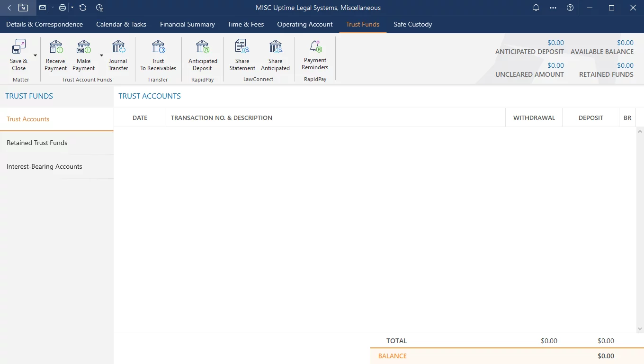The height and width of the screenshot is (364, 644).
Task: Select Trust To Receivables transfer
Action: click(158, 47)
